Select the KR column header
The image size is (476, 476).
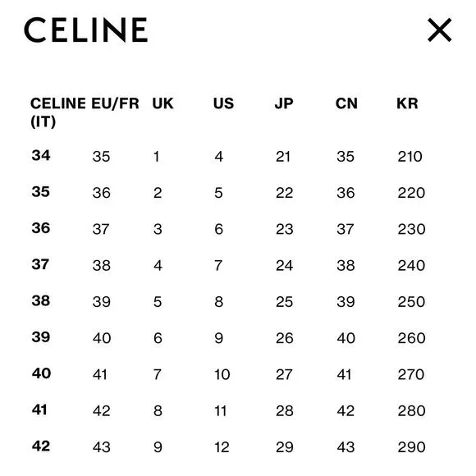click(407, 103)
